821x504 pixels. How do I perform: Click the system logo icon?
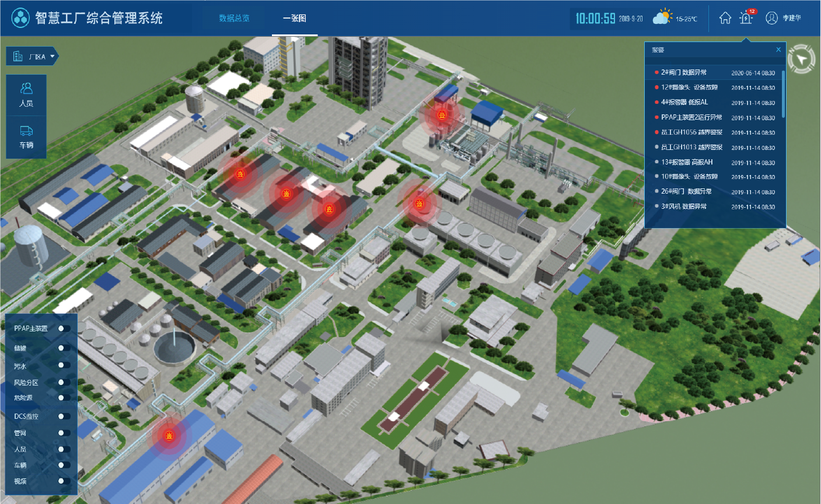pyautogui.click(x=20, y=18)
